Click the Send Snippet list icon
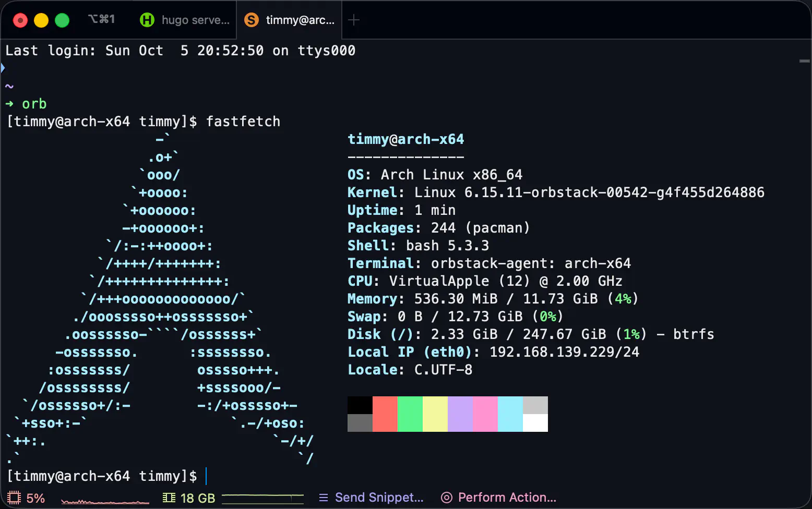The image size is (812, 509). click(324, 498)
